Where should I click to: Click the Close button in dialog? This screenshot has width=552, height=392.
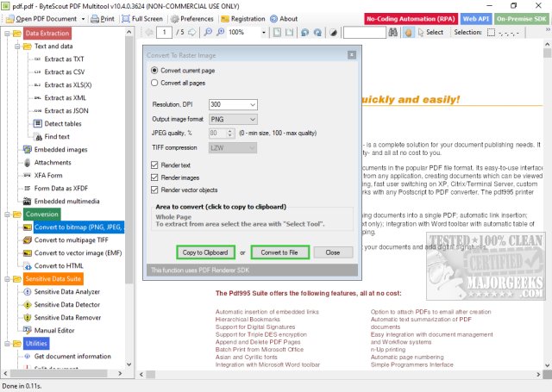coord(333,252)
